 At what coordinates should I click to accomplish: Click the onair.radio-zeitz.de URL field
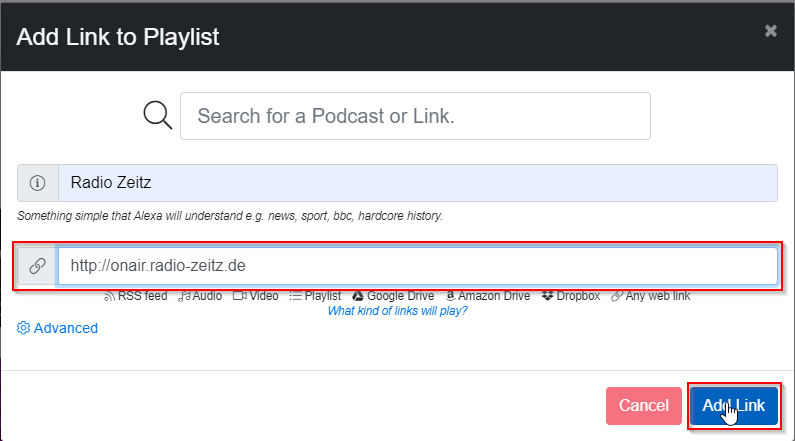pyautogui.click(x=417, y=266)
